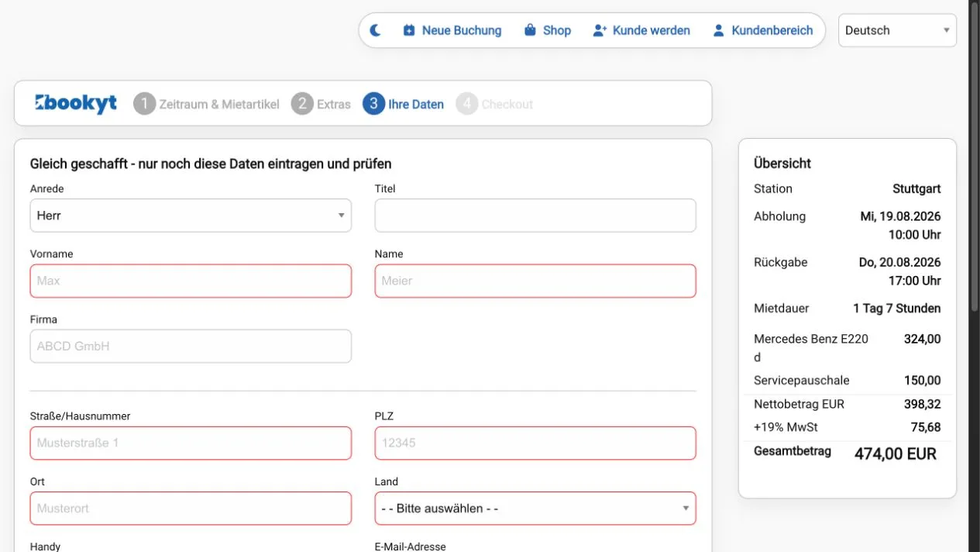Click the shopping bag icon beside Shop
Image resolution: width=980 pixels, height=552 pixels.
point(530,30)
